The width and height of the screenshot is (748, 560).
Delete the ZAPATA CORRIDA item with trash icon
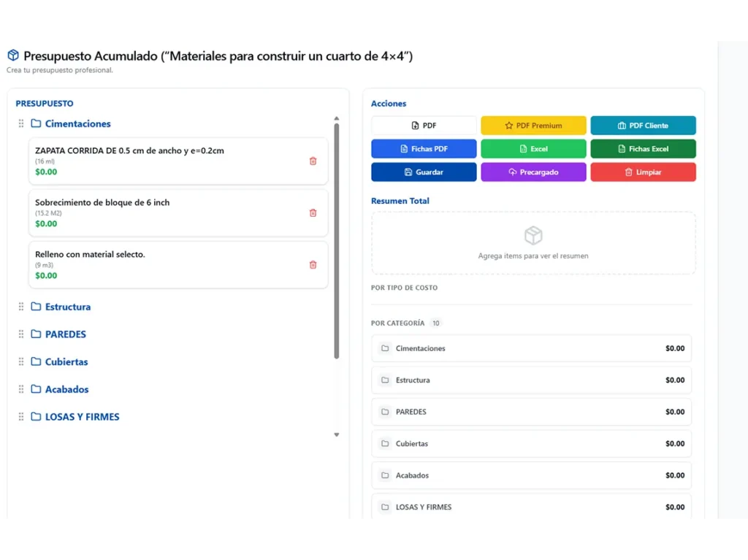[313, 161]
